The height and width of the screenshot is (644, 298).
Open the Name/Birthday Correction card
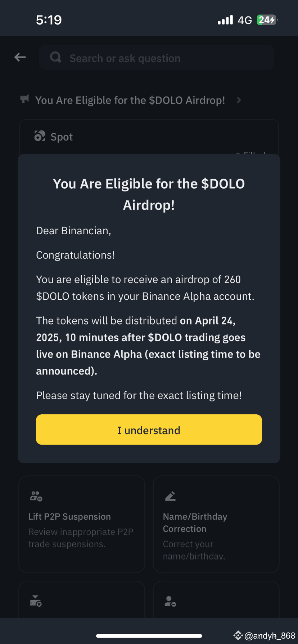coord(216,524)
